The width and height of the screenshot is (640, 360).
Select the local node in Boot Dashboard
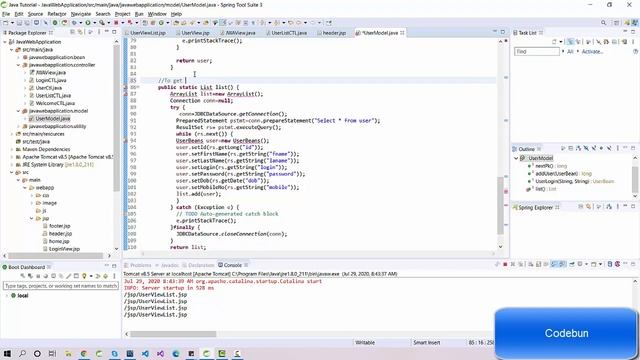click(22, 296)
